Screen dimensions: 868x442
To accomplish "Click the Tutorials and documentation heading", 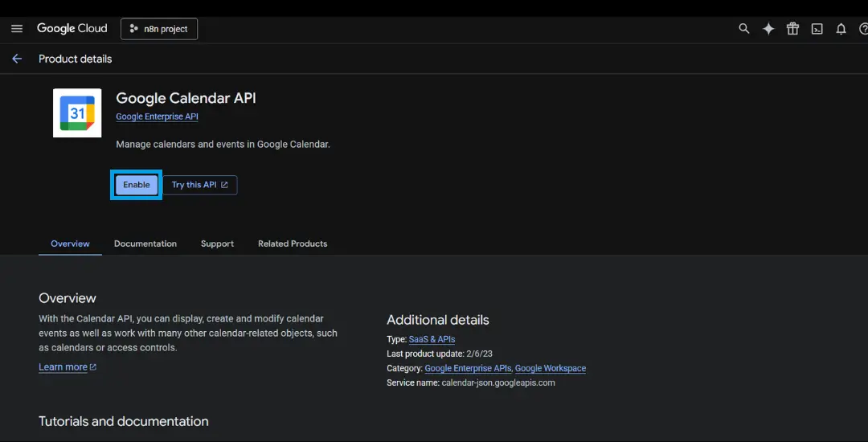I will pos(124,422).
